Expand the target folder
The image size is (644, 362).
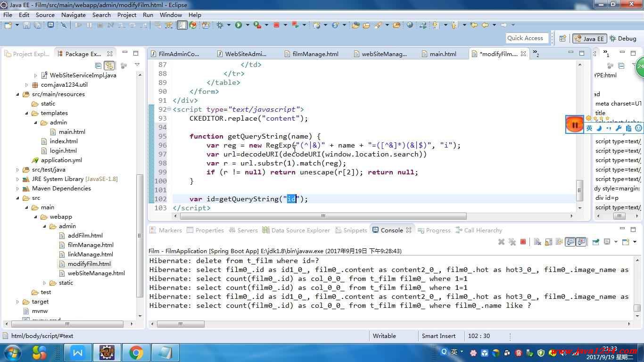coord(18,302)
